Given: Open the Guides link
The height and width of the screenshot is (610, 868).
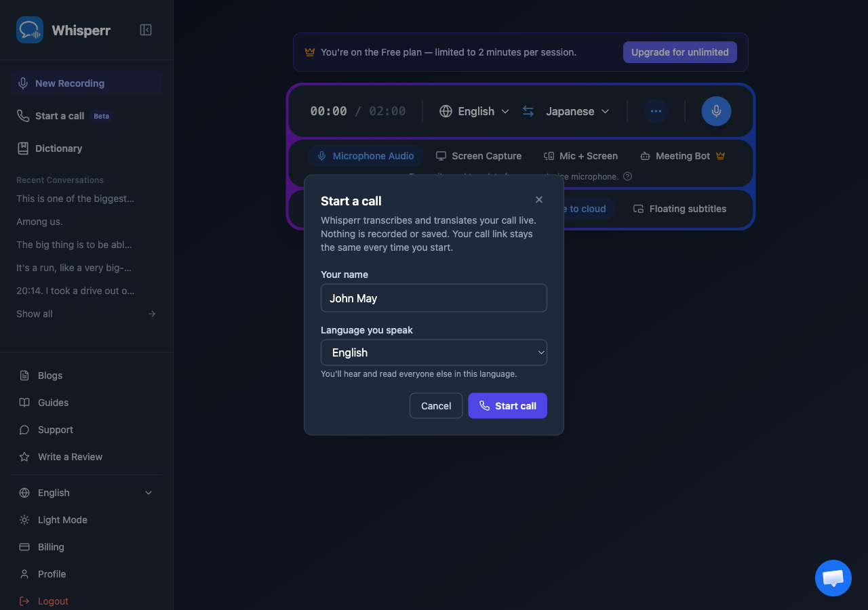Looking at the screenshot, I should pos(86,403).
